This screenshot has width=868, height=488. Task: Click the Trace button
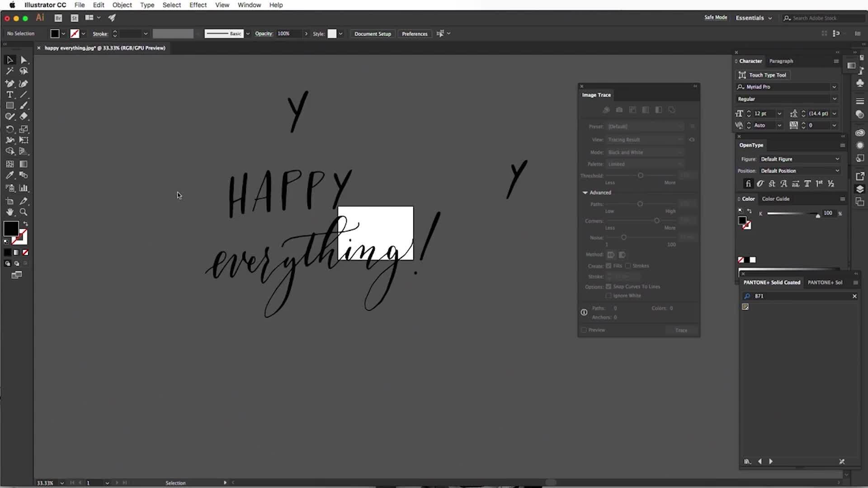(x=681, y=330)
